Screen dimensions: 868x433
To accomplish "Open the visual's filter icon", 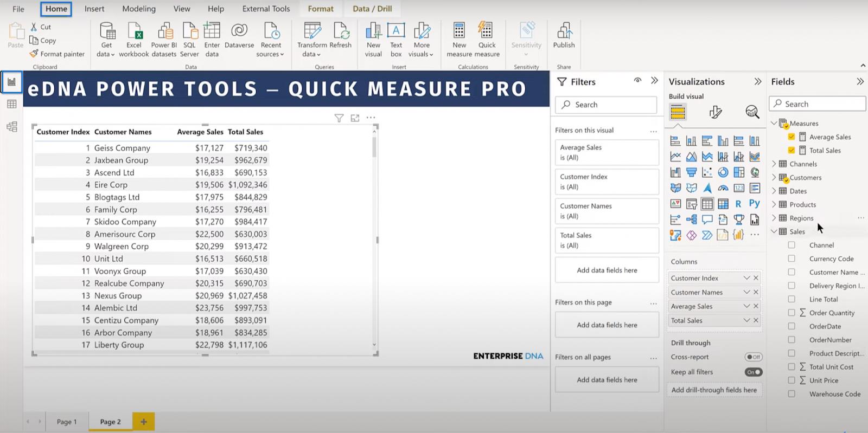I will point(339,118).
